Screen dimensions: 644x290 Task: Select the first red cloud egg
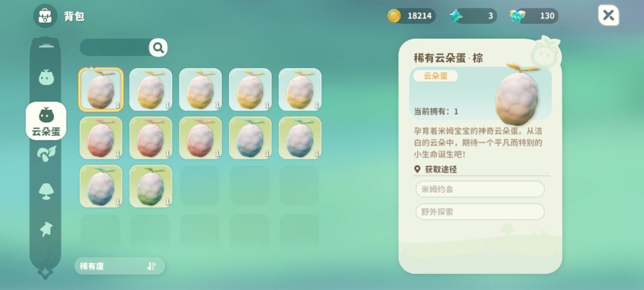(101, 138)
